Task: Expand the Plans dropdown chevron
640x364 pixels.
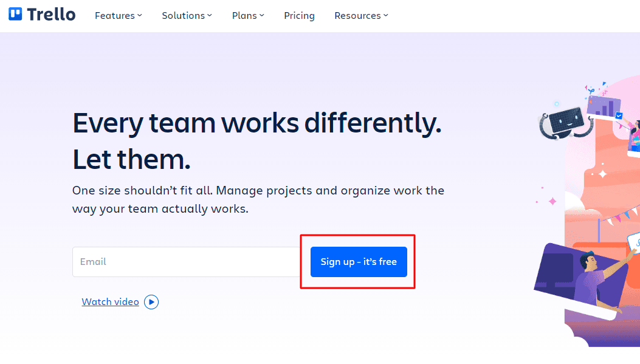Action: tap(262, 16)
